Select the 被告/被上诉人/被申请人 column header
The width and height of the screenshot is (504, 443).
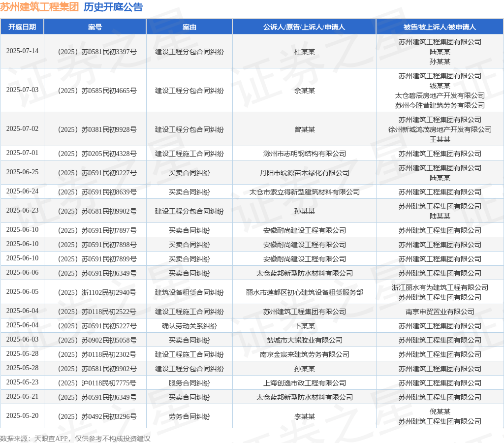pos(440,27)
